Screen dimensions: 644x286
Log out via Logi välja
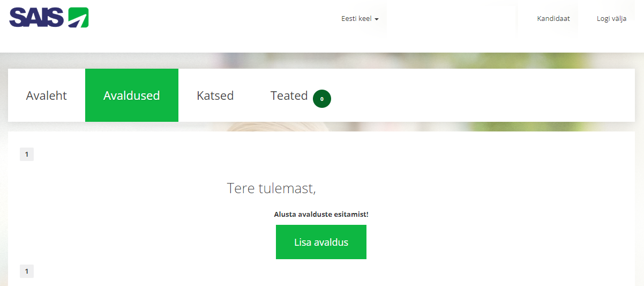(611, 19)
